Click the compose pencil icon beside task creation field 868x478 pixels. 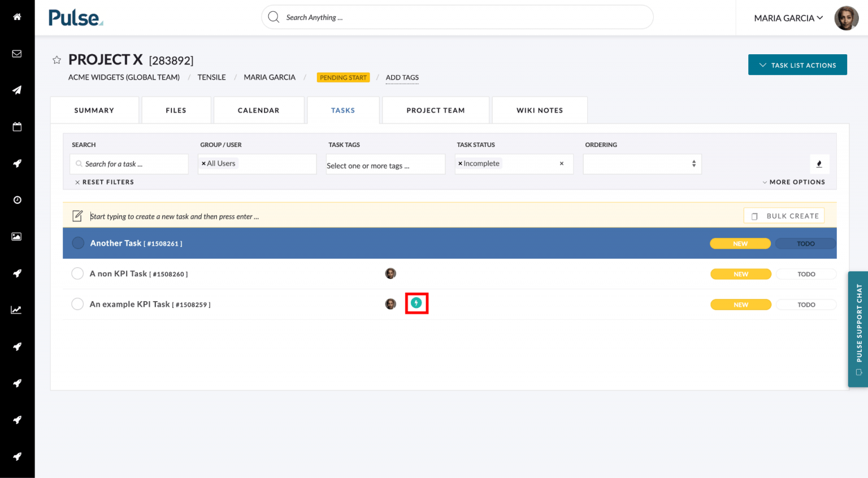(x=77, y=215)
